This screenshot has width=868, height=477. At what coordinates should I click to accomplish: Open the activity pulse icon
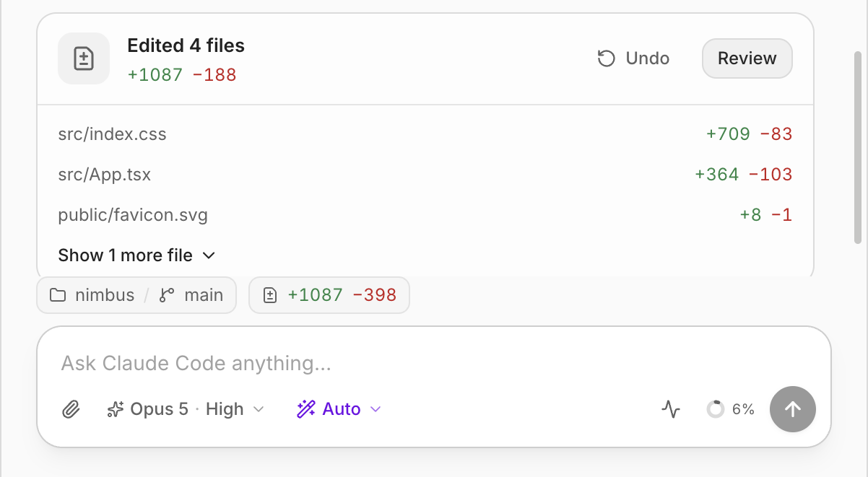pos(671,409)
